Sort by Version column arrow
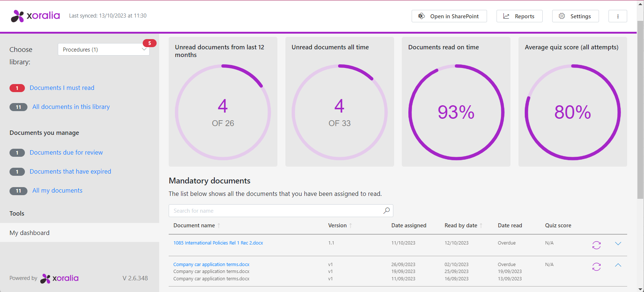This screenshot has height=292, width=644. click(x=351, y=225)
